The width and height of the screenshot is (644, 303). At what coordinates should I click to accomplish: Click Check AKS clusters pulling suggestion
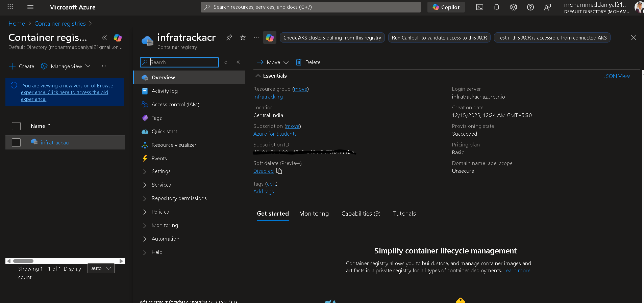click(332, 38)
